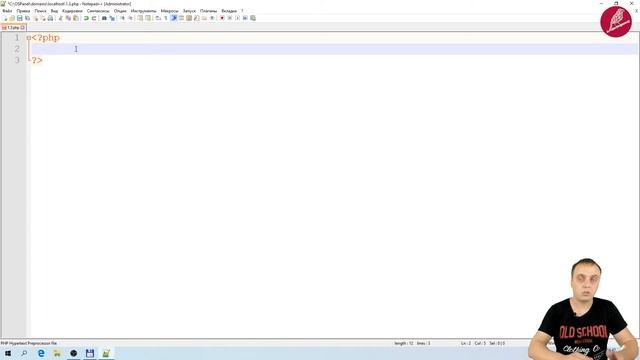Launch Edge browser from taskbar
Screen dimensions: 640x360
click(41, 353)
